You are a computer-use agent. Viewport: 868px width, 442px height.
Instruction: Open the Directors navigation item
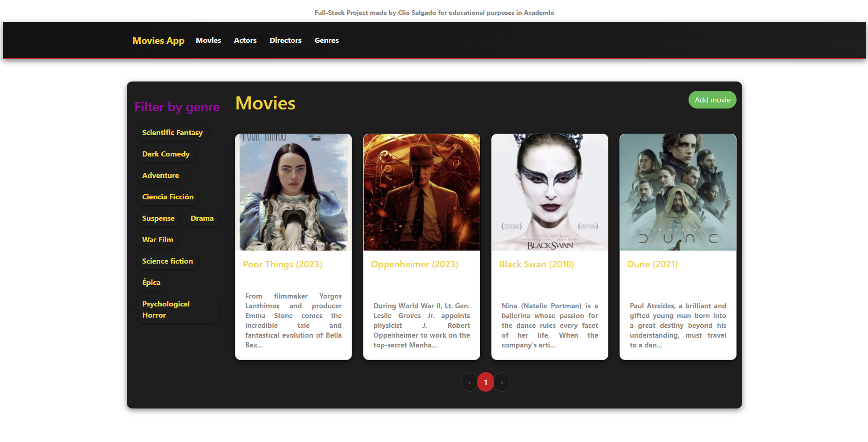coord(285,41)
